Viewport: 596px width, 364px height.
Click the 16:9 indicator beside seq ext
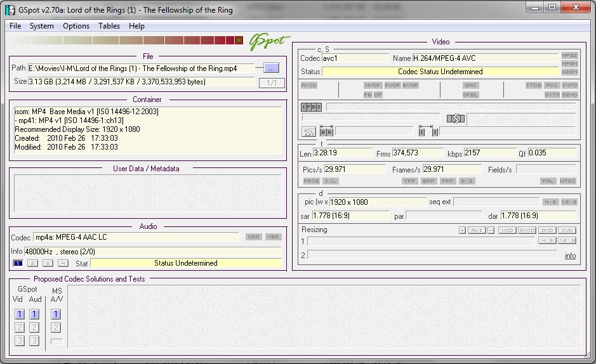click(569, 202)
